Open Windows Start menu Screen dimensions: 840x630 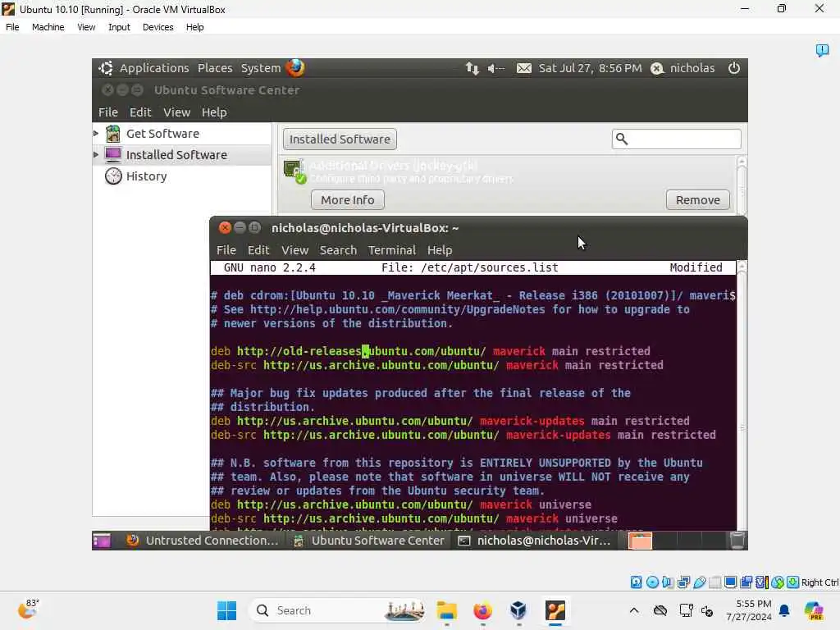(x=226, y=610)
